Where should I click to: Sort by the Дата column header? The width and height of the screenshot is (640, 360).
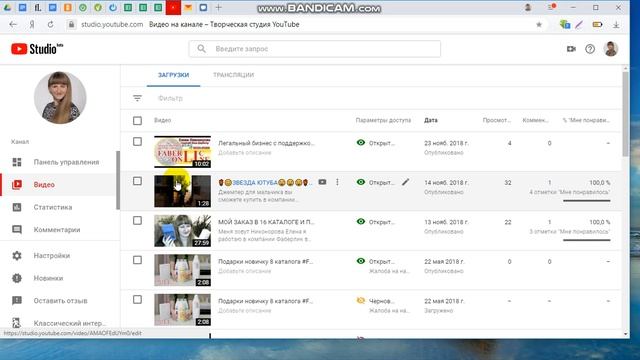(431, 120)
